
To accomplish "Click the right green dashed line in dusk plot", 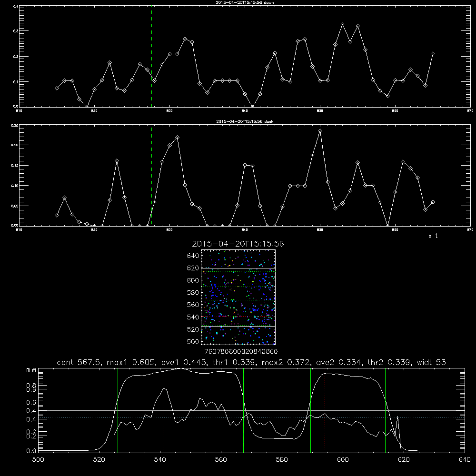I will click(263, 176).
